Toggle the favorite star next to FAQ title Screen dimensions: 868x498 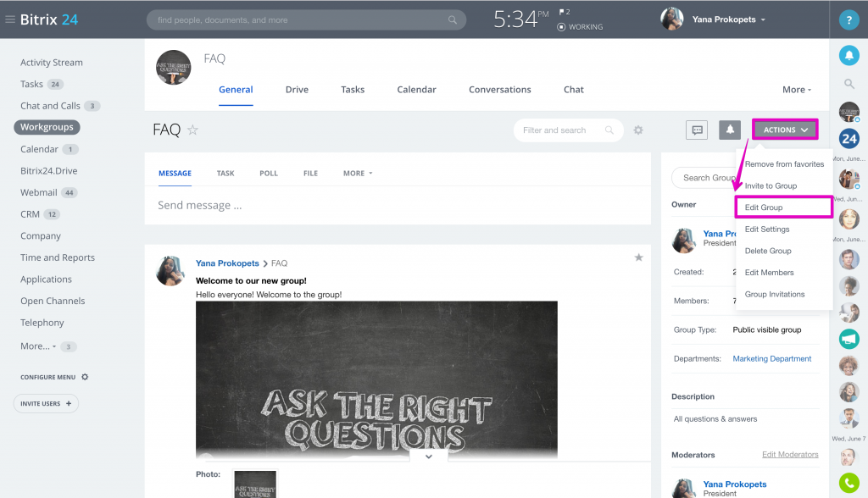[x=192, y=130]
